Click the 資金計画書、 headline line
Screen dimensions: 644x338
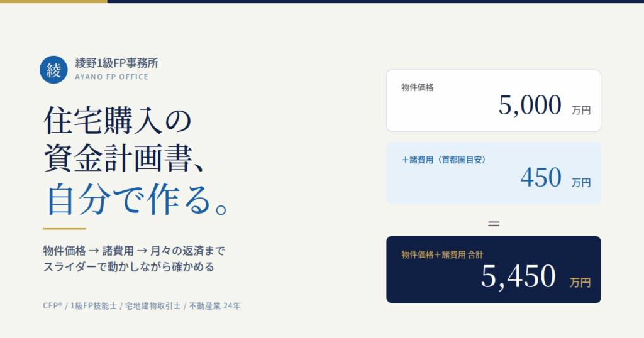[125, 158]
